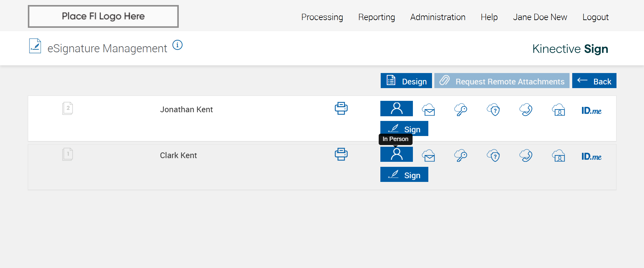Go back using the Back button

tap(594, 81)
